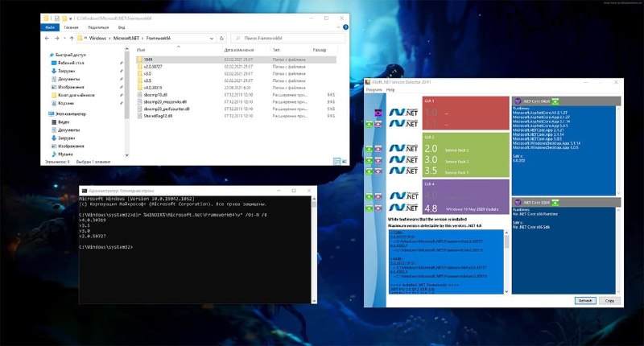Click the purple icon beside .NET 4.8

coord(378,208)
